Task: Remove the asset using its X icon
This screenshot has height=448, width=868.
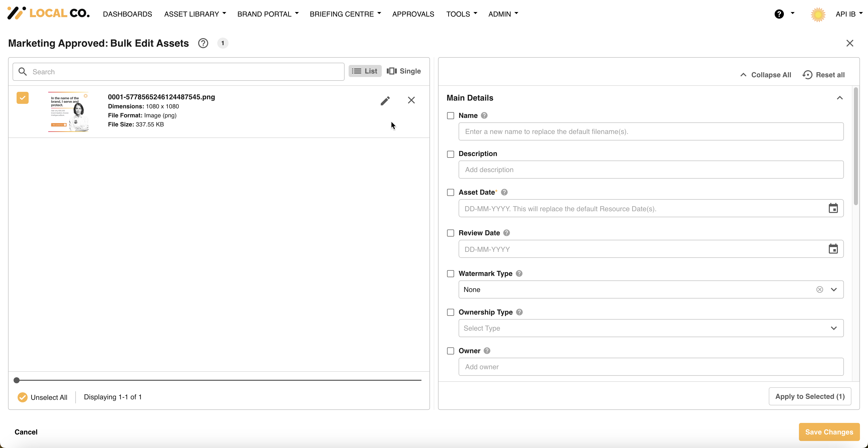Action: coord(411,100)
